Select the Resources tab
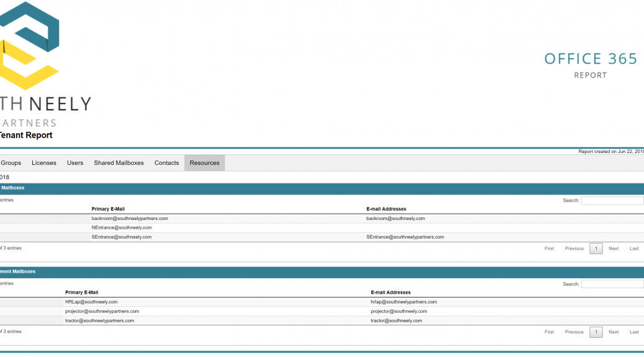Image resolution: width=644 pixels, height=357 pixels. (205, 163)
